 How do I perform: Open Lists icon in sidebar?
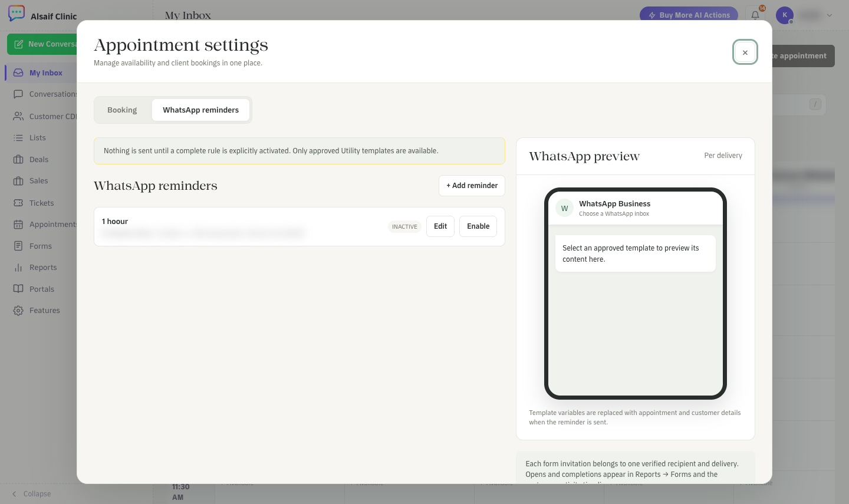(x=18, y=138)
